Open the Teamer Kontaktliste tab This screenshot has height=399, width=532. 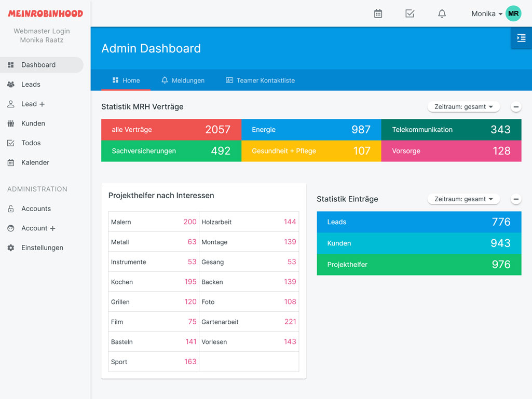point(260,80)
